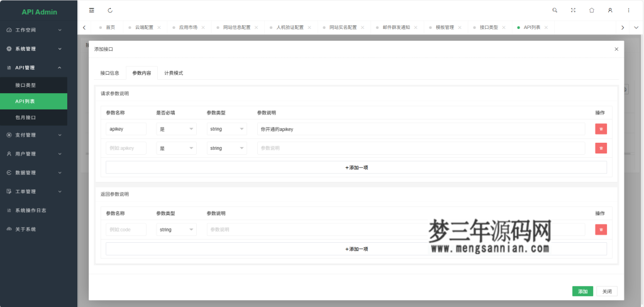The width and height of the screenshot is (644, 307).
Task: Click the home icon in the header
Action: click(x=592, y=10)
